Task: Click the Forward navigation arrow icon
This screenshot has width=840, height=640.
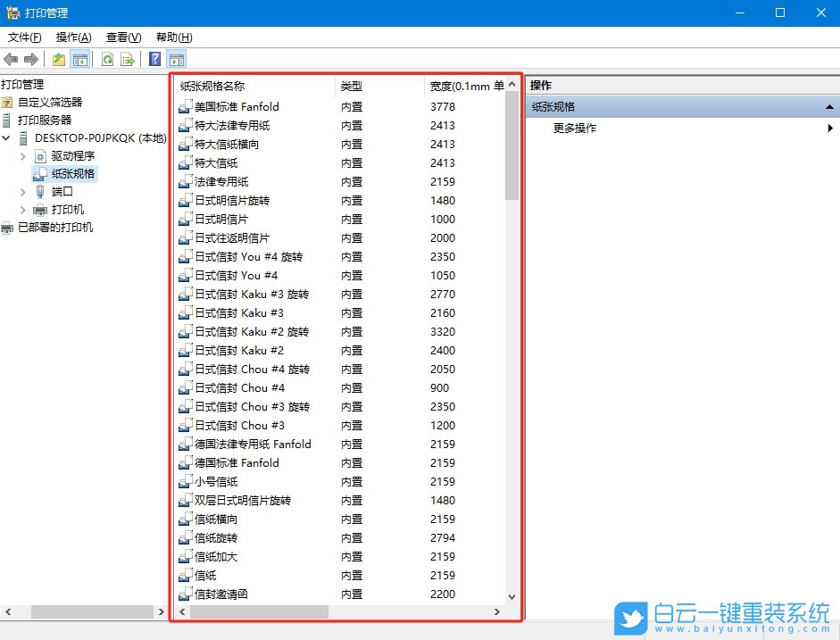Action: point(29,59)
